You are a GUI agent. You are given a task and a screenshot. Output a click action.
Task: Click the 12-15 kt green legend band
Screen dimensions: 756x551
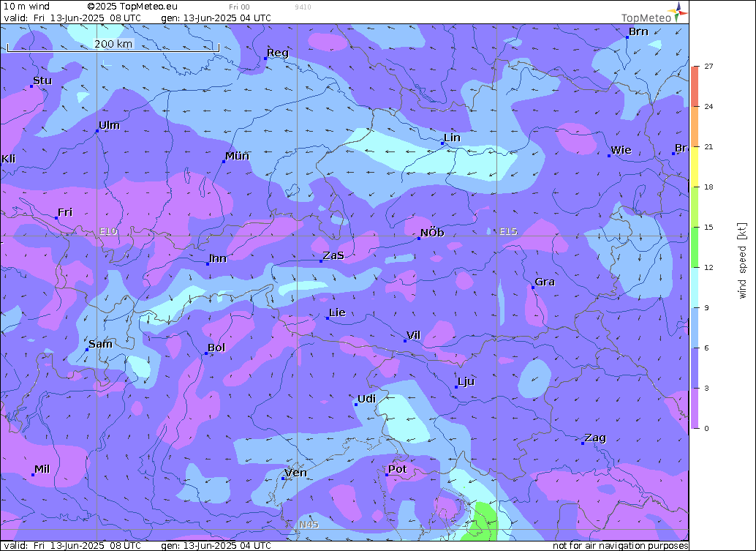point(695,247)
